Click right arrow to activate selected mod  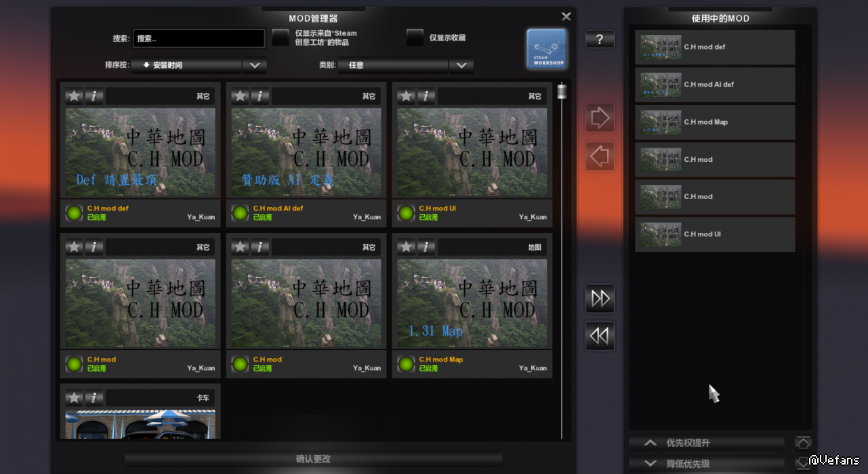tap(600, 118)
